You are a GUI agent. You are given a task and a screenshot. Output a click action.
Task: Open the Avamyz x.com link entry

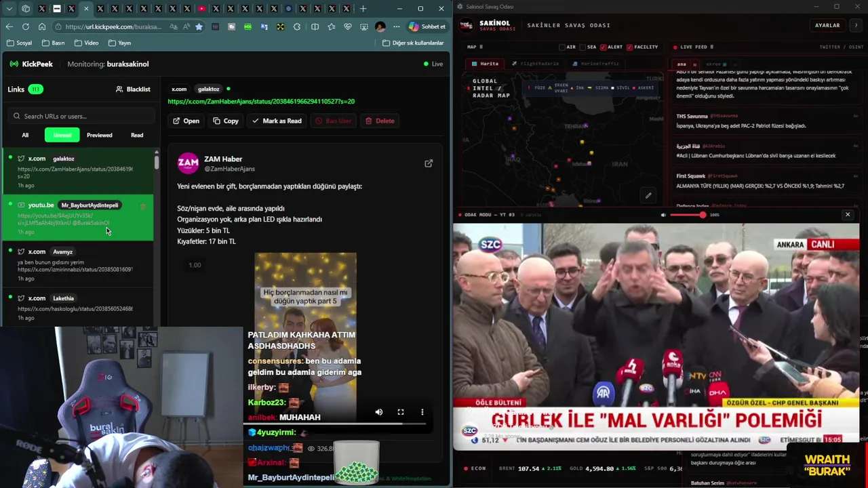click(77, 264)
